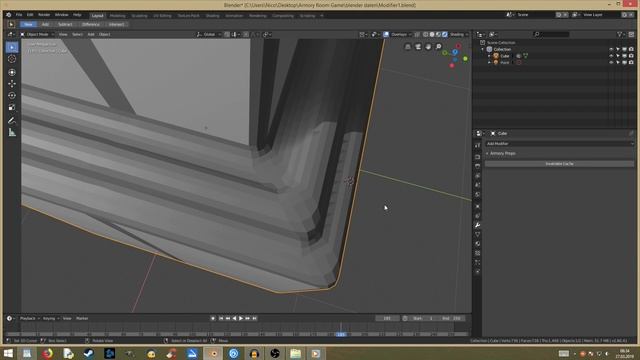The width and height of the screenshot is (640, 360).
Task: Toggle visibility eye for Point
Action: click(611, 62)
